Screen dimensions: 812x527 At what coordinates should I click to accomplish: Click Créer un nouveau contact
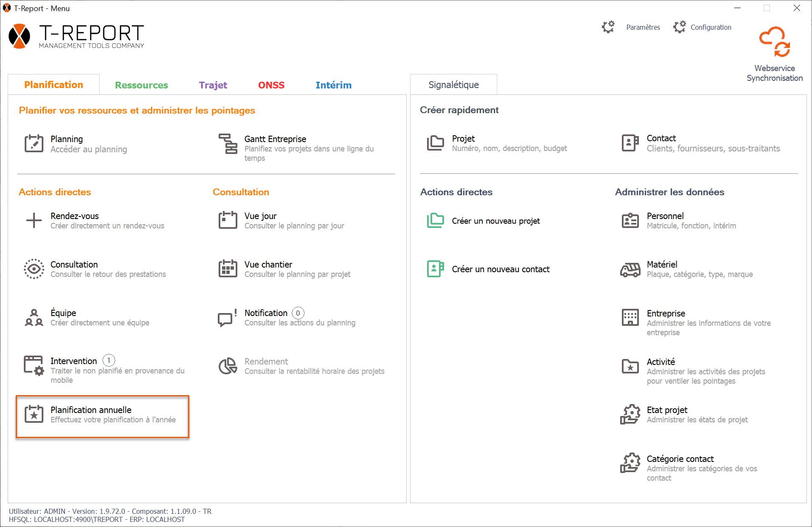(x=500, y=269)
